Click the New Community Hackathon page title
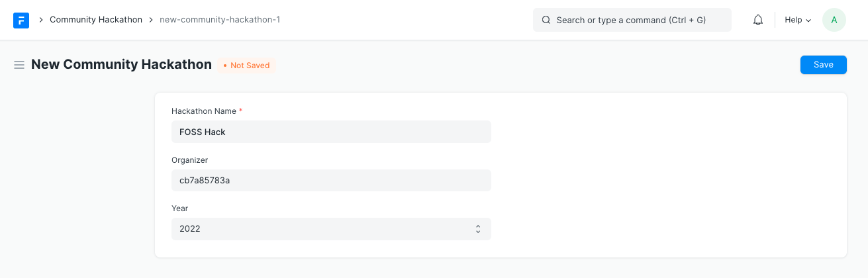 [121, 64]
